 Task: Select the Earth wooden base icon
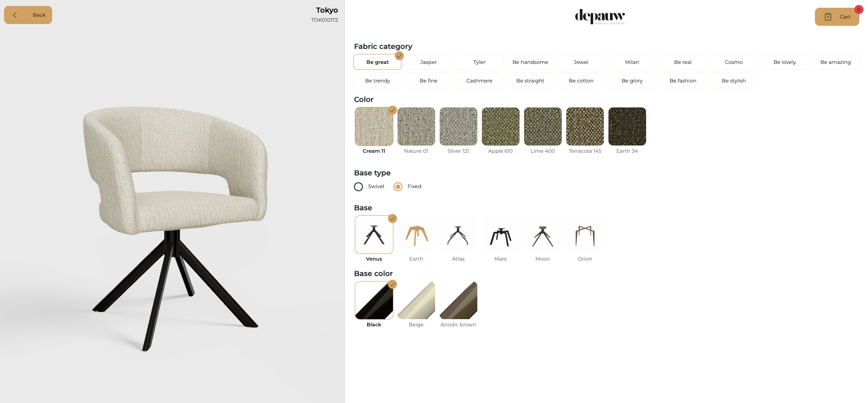click(416, 235)
